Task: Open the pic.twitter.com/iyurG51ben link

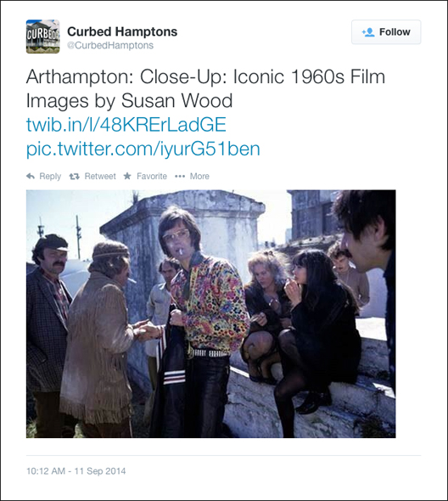Action: 143,149
